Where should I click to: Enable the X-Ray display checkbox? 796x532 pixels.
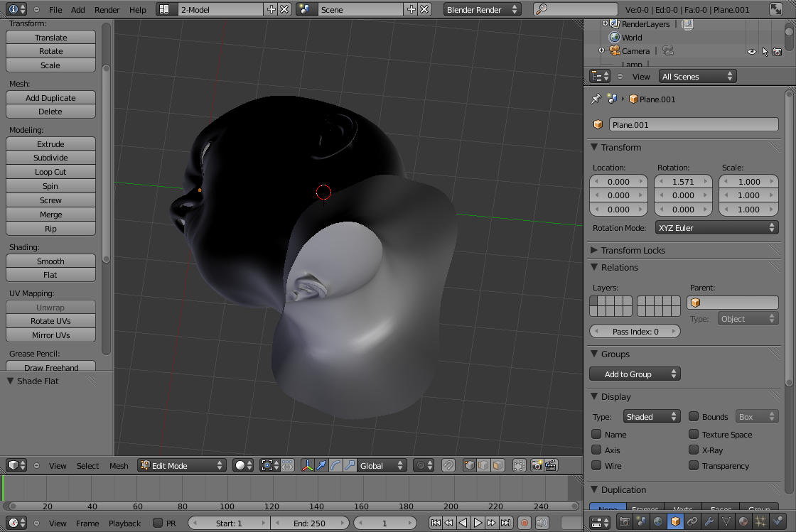[x=694, y=450]
